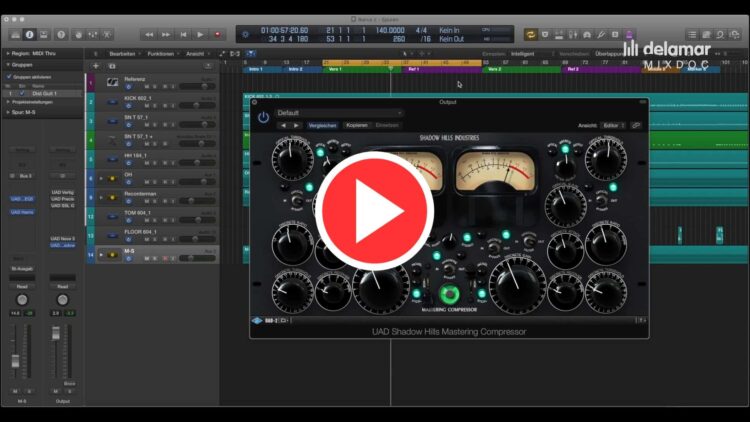750x422 pixels.
Task: Open the Mixer icon in the toolbar
Action: [93, 35]
